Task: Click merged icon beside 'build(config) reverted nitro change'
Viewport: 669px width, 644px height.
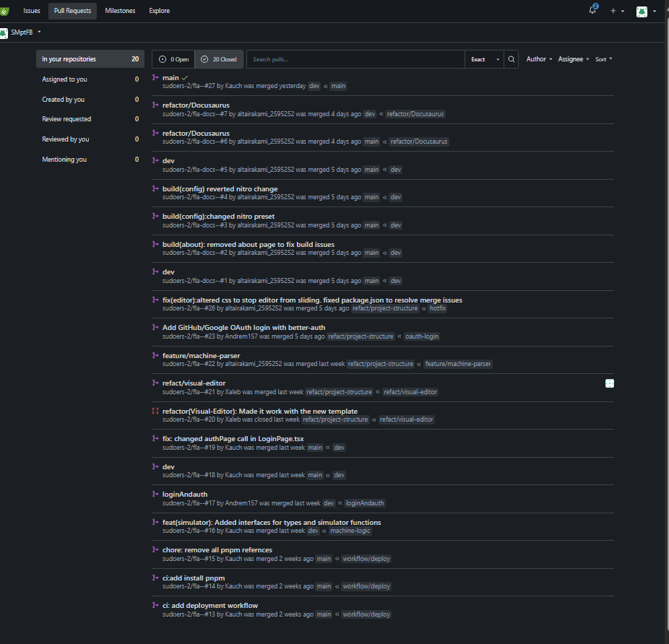Action: point(155,188)
